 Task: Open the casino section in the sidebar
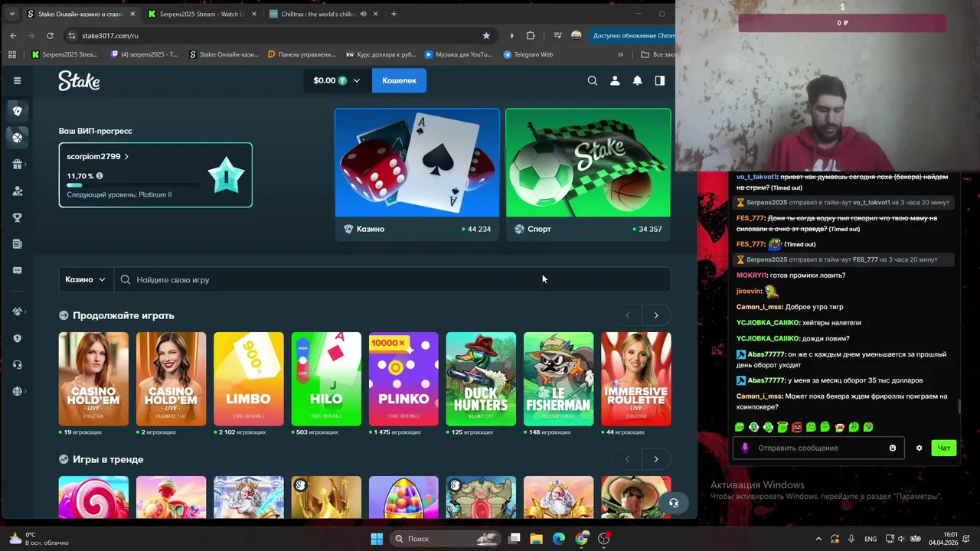pos(17,111)
